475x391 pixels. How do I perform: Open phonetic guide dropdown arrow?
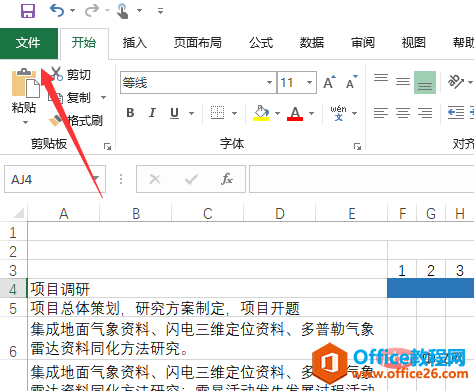[x=355, y=113]
